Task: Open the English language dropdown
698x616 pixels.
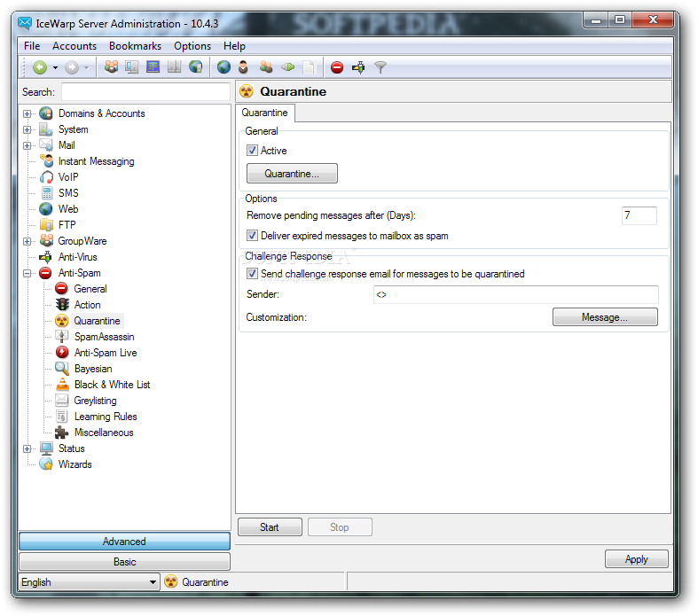Action: pyautogui.click(x=89, y=582)
